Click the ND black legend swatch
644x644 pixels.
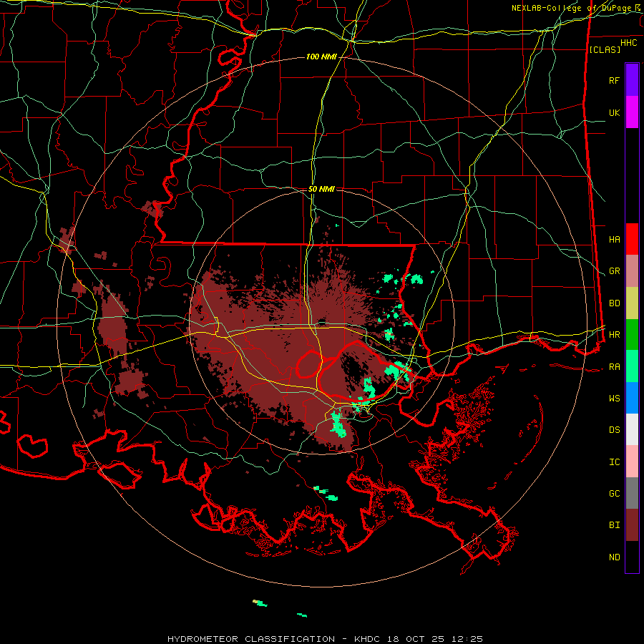[632, 557]
